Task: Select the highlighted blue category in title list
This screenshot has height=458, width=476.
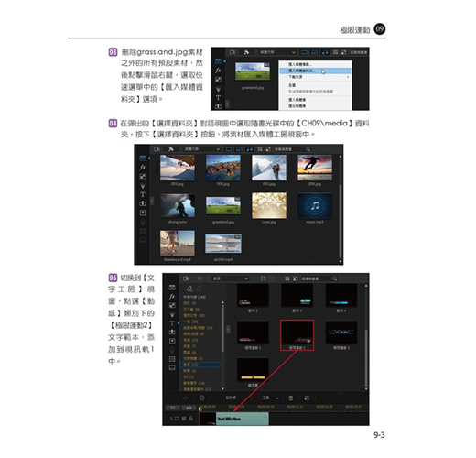Action: tap(200, 365)
